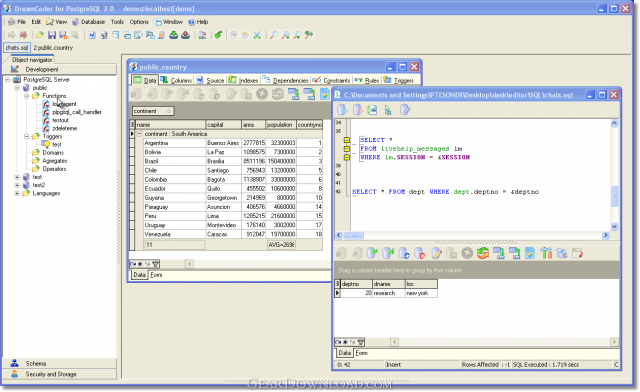Image resolution: width=640 pixels, height=392 pixels.
Task: Collapse the Functions tree node
Action: point(27,96)
